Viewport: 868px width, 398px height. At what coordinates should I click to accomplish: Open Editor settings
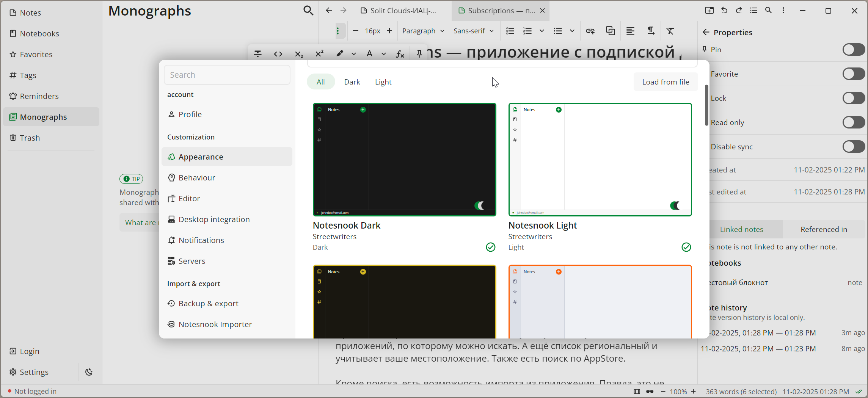227,199
